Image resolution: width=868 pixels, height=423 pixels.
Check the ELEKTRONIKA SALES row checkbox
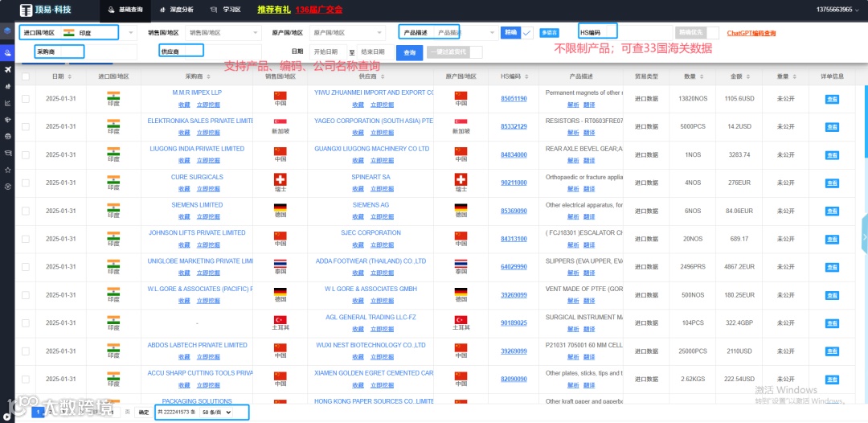click(26, 127)
